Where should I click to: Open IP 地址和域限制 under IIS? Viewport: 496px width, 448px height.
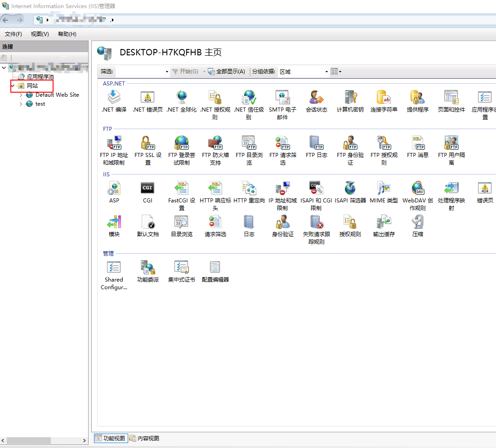coord(282,196)
